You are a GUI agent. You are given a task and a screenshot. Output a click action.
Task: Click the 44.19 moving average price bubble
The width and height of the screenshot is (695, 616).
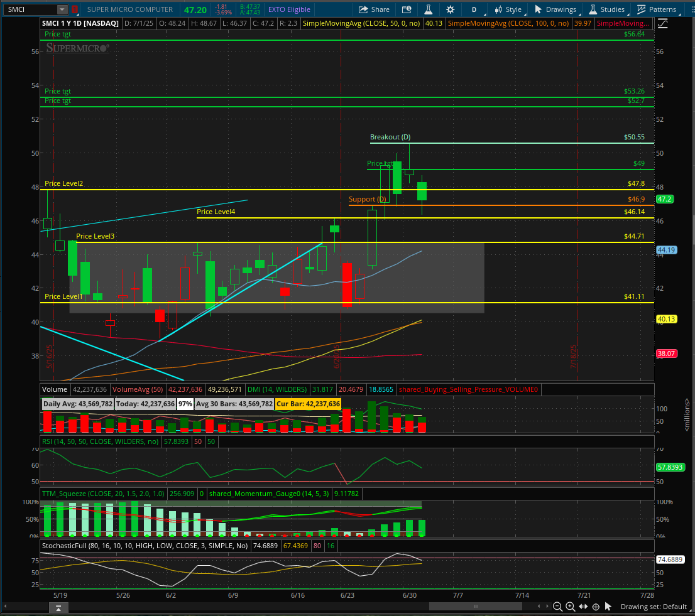coord(666,250)
